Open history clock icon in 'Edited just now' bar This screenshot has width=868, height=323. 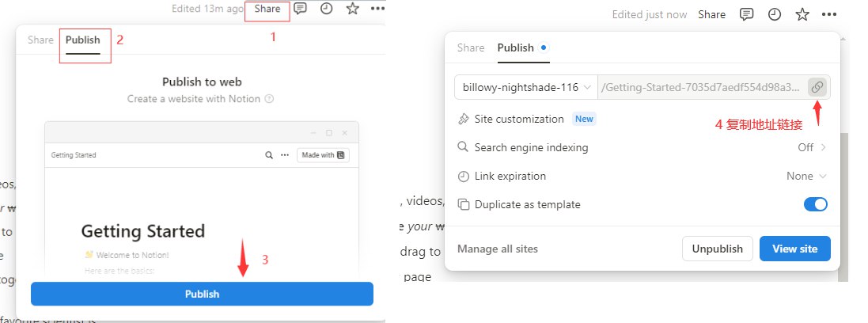pyautogui.click(x=775, y=15)
